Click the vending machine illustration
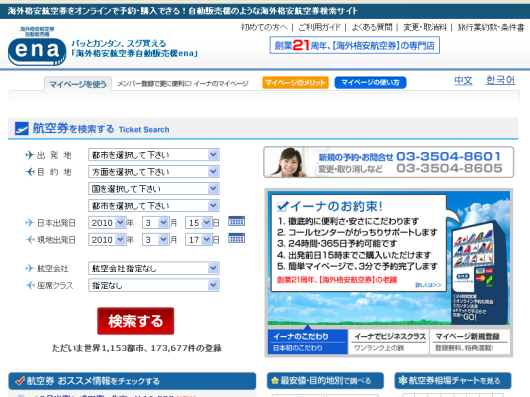Image resolution: width=530 pixels, height=397 pixels. click(479, 272)
